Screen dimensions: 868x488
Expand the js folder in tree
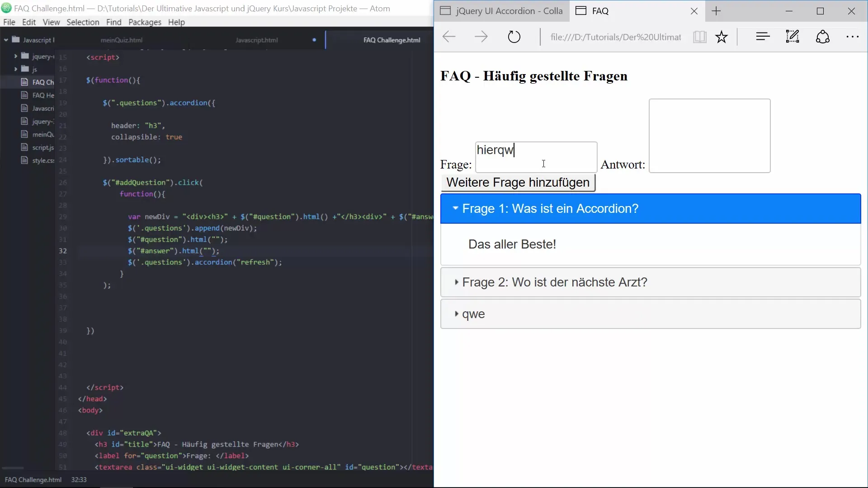tap(15, 69)
